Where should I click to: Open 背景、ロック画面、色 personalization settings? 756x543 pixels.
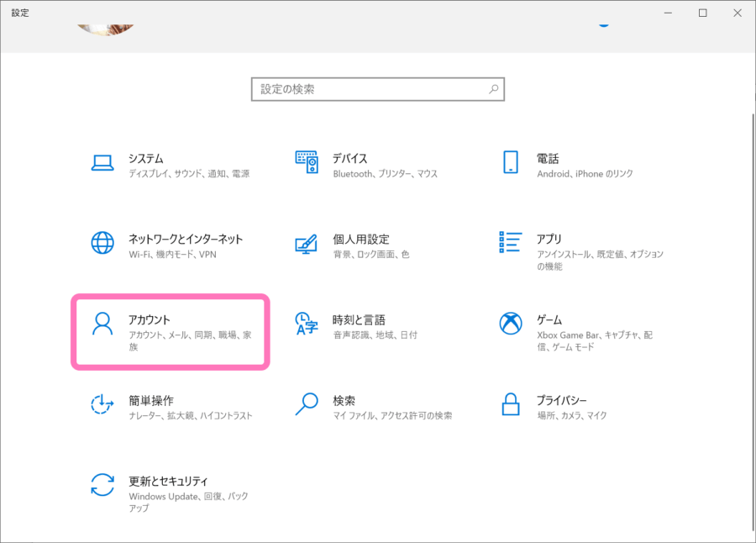coord(372,256)
